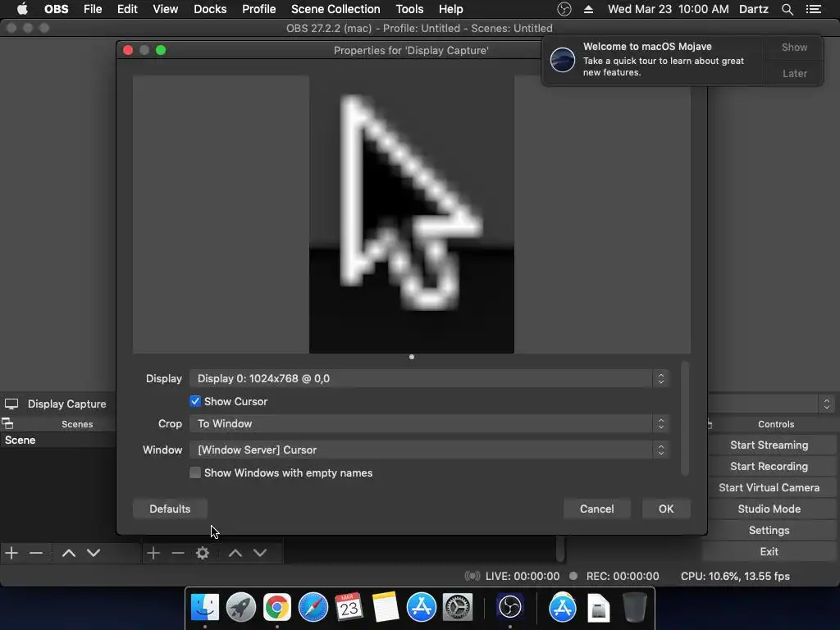The image size is (840, 630).
Task: Enable Show Windows with empty names
Action: [x=195, y=472]
